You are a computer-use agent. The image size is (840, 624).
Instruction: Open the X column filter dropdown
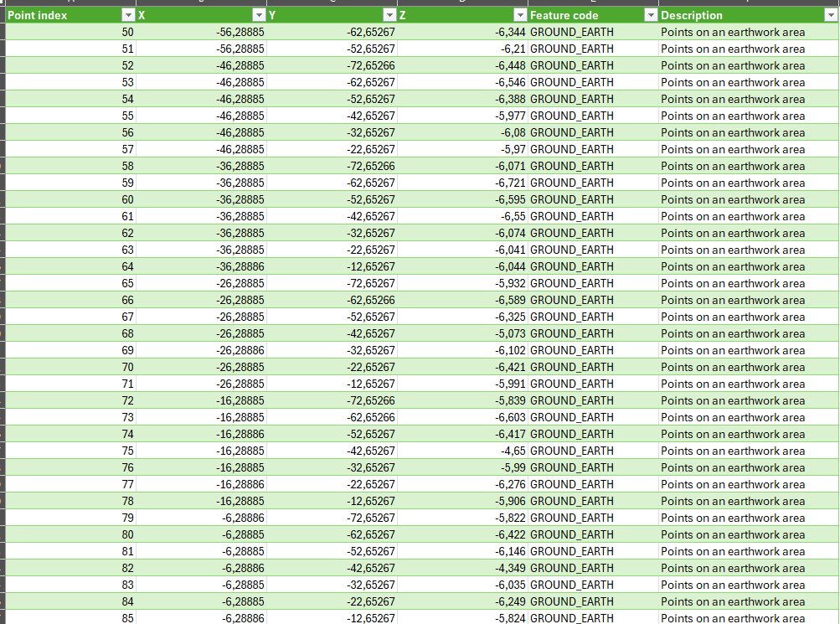[x=258, y=15]
